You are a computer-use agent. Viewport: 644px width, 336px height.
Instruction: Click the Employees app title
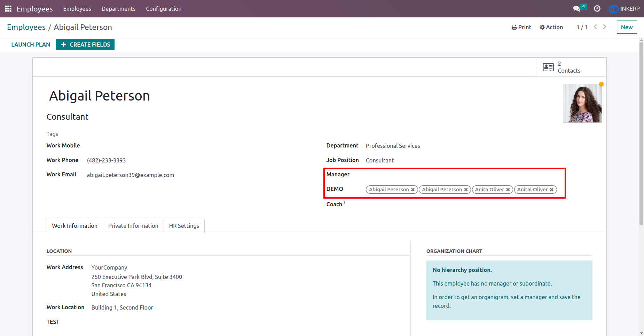pyautogui.click(x=35, y=9)
